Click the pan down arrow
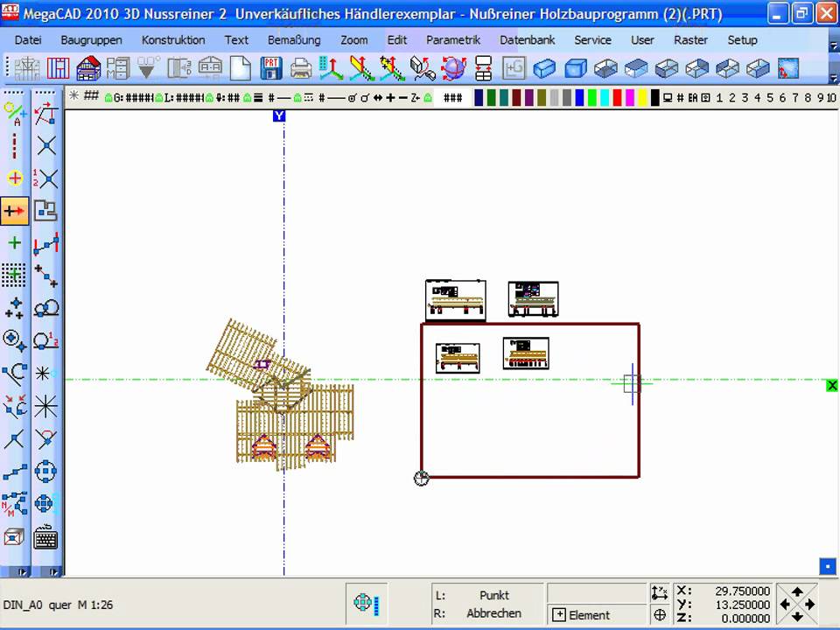 [797, 617]
